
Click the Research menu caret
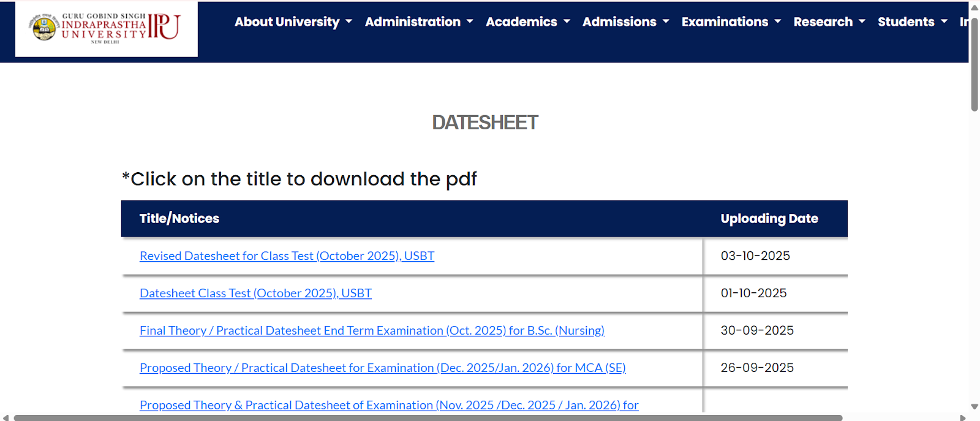tap(862, 21)
